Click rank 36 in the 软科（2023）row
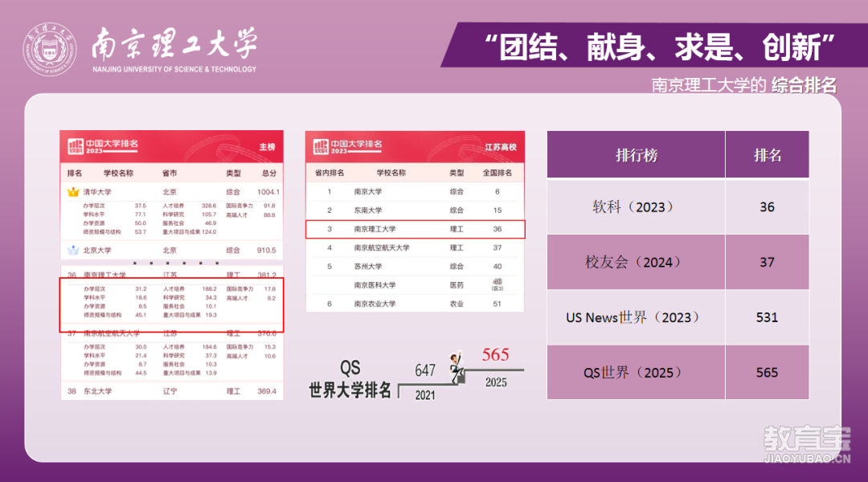Viewport: 868px width, 482px height. [x=768, y=207]
